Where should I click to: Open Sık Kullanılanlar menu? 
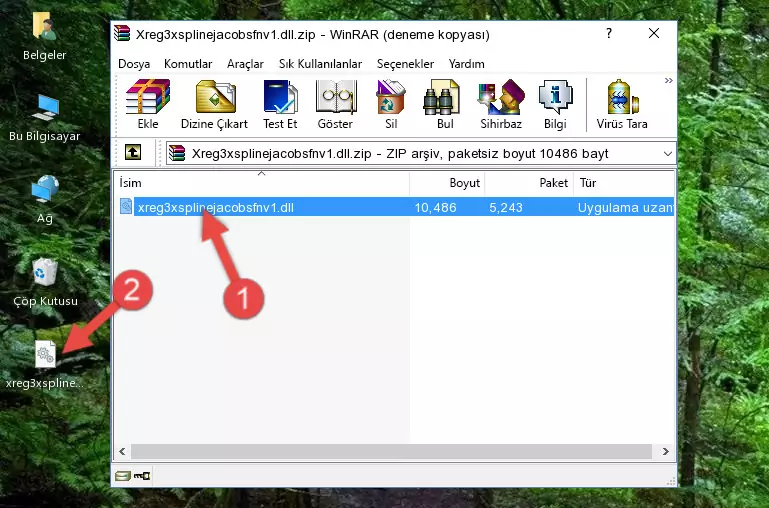click(x=320, y=64)
